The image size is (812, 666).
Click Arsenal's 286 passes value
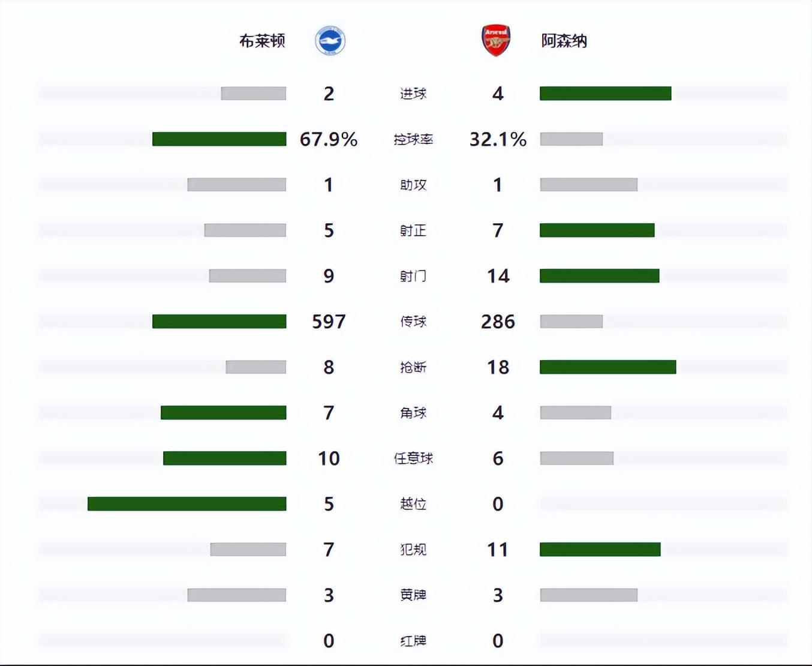[498, 322]
